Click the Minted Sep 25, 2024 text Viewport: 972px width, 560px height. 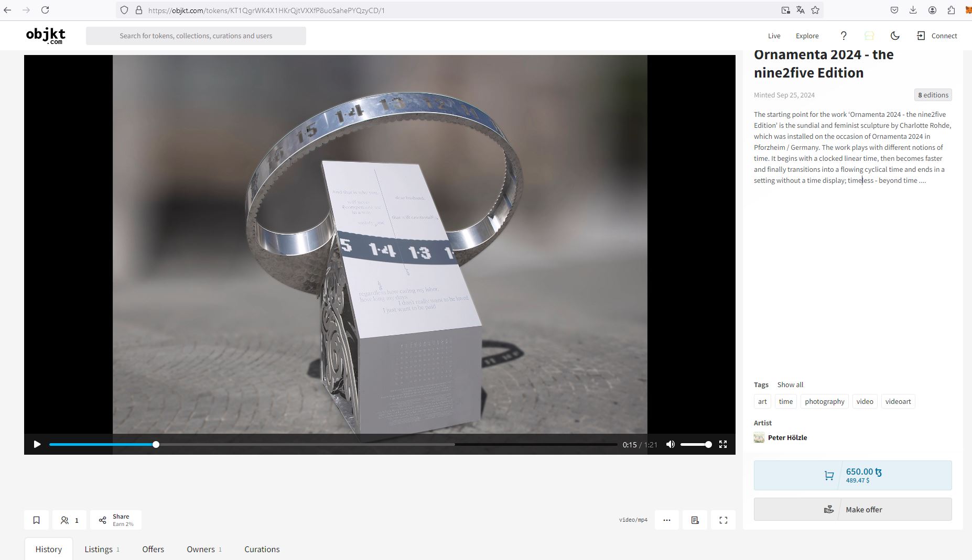[784, 95]
